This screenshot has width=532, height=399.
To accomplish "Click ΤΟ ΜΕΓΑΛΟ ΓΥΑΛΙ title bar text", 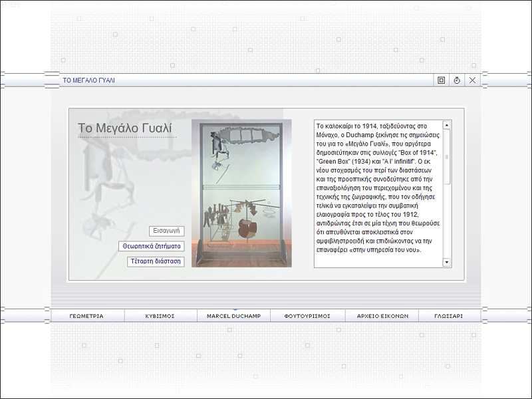I will pos(89,80).
